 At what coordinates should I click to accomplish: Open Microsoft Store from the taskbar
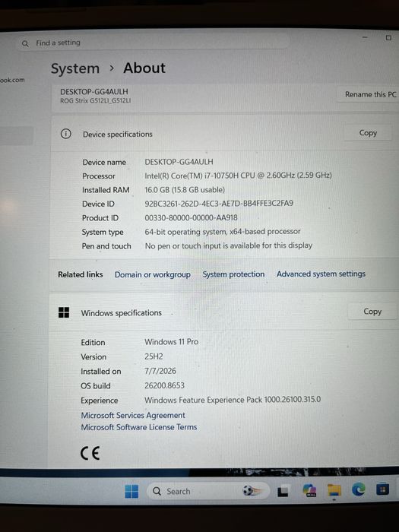coord(382,489)
